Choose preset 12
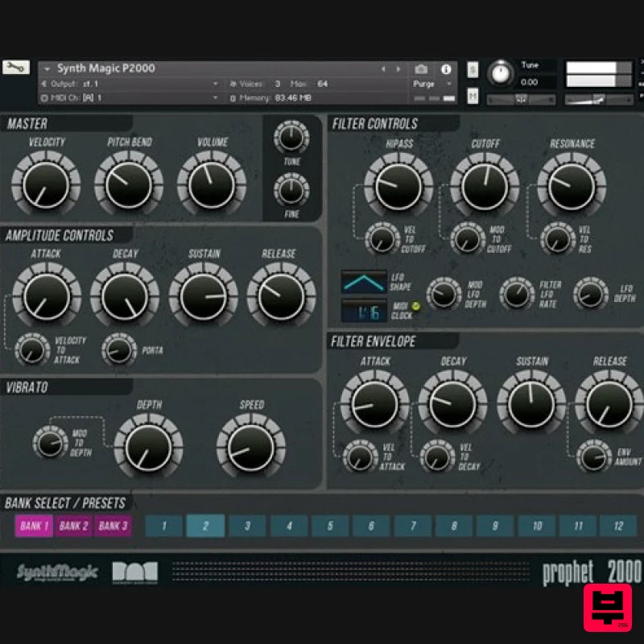Viewport: 644px width, 644px height. tap(618, 526)
